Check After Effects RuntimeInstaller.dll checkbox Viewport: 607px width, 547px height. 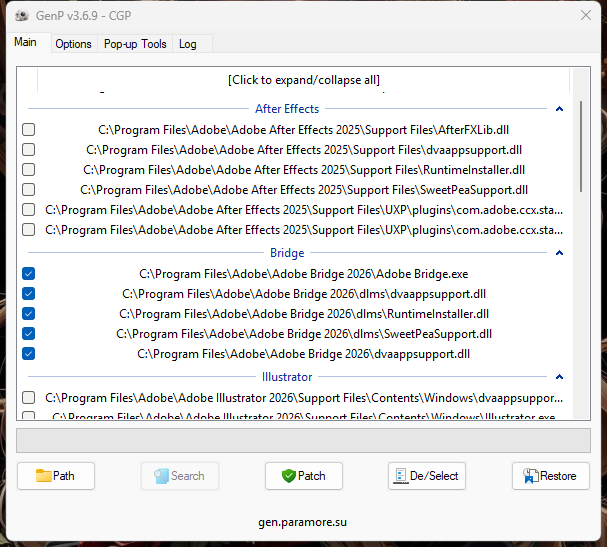click(29, 170)
